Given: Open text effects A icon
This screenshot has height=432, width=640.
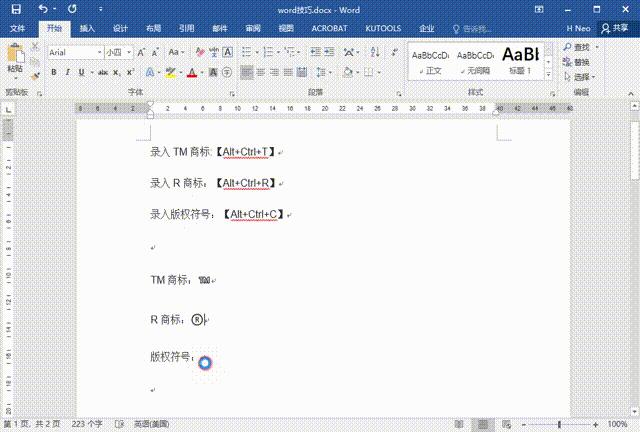Looking at the screenshot, I should (150, 72).
